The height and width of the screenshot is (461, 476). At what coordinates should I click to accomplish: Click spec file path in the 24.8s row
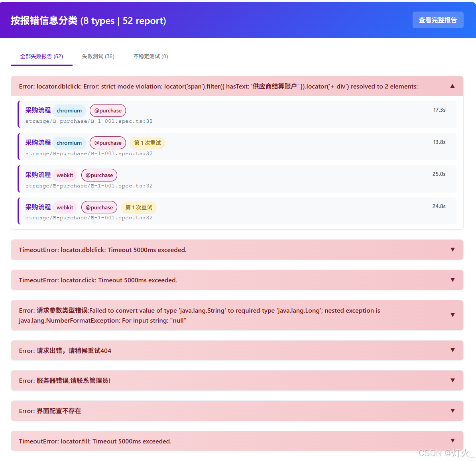click(89, 218)
